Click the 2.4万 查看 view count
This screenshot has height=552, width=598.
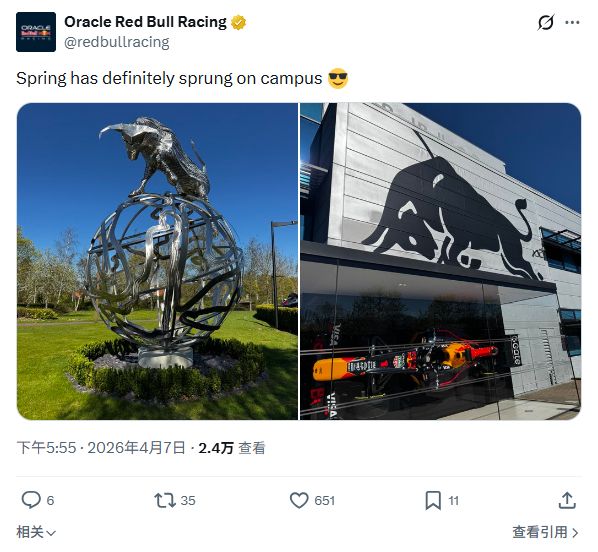click(232, 448)
